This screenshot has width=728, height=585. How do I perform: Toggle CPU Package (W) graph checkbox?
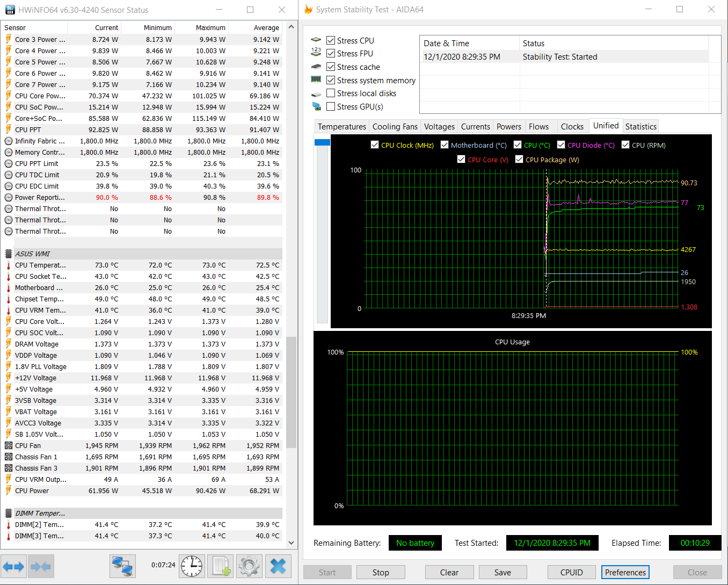(519, 160)
